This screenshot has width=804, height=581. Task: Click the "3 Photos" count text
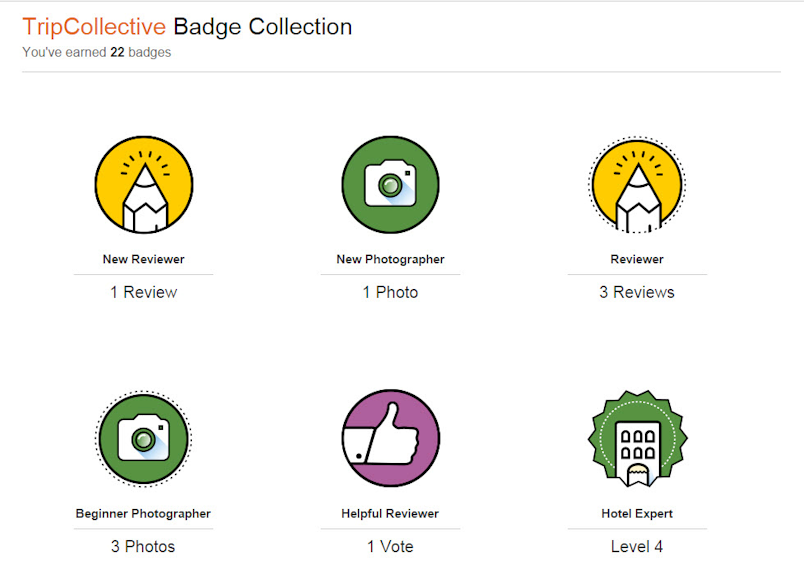tap(143, 546)
